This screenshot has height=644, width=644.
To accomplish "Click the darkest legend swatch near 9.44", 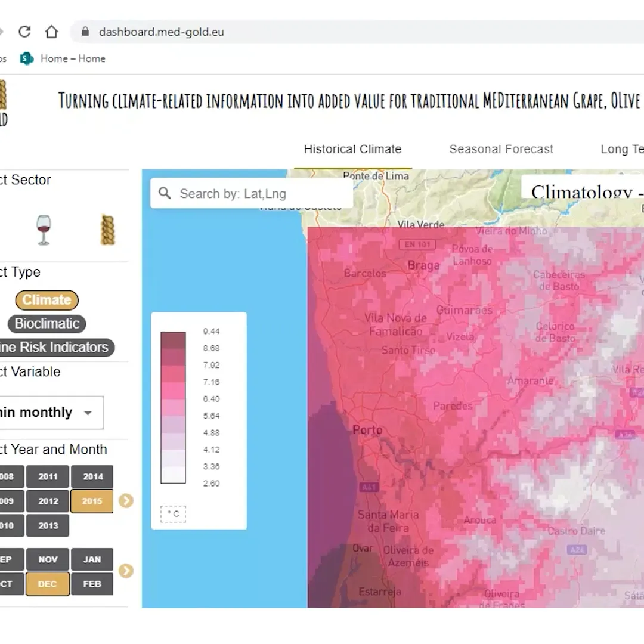I will (x=173, y=340).
